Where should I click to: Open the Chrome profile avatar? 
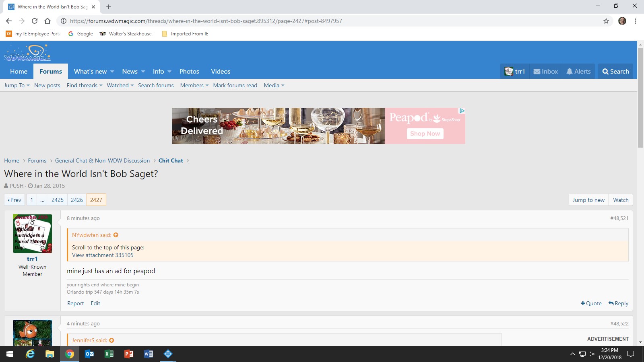click(x=622, y=21)
